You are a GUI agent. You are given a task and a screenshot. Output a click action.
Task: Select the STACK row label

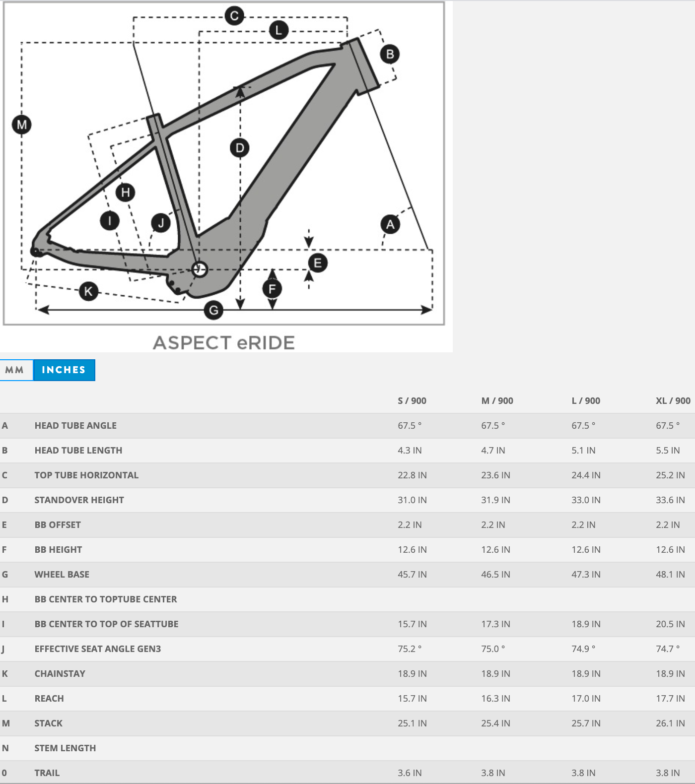pyautogui.click(x=48, y=723)
